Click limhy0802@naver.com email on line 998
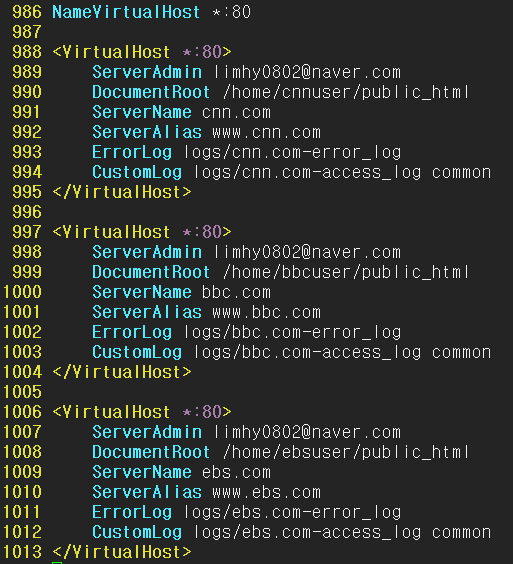 click(x=307, y=252)
